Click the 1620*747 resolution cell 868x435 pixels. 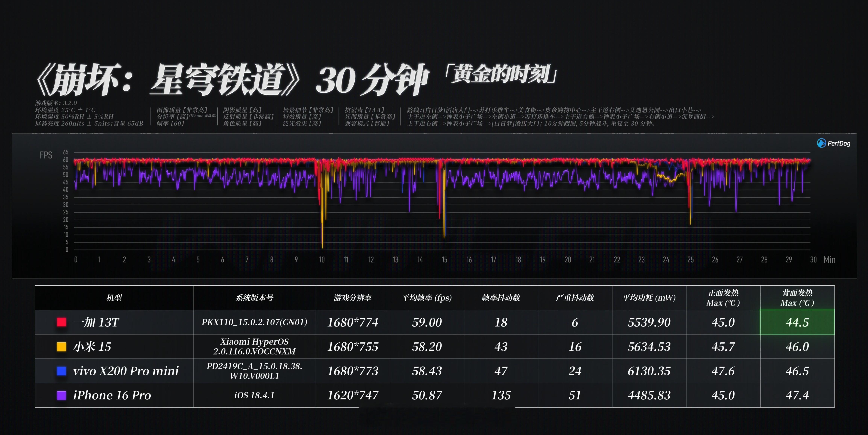(x=353, y=395)
